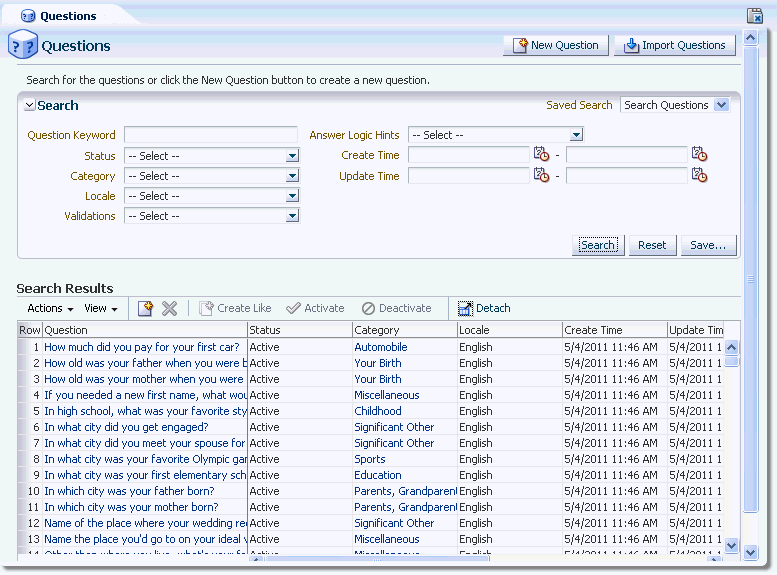Open the Update Time start date picker icon

[541, 175]
